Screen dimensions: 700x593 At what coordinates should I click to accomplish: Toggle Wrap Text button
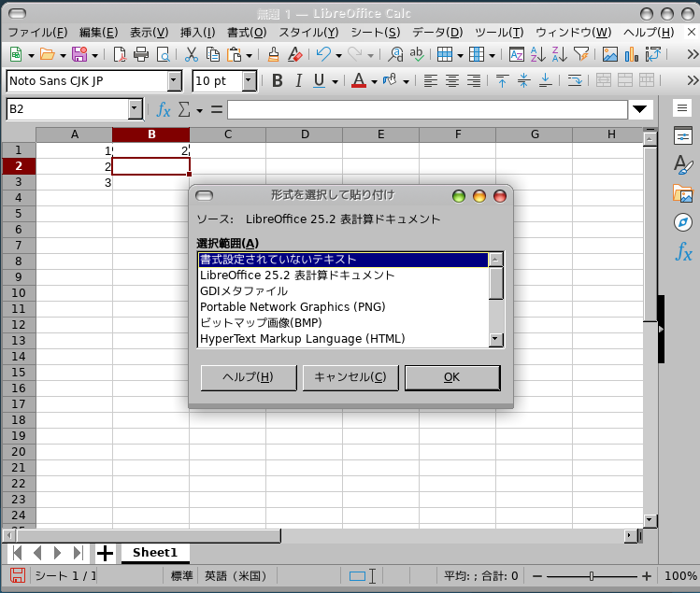coord(575,80)
